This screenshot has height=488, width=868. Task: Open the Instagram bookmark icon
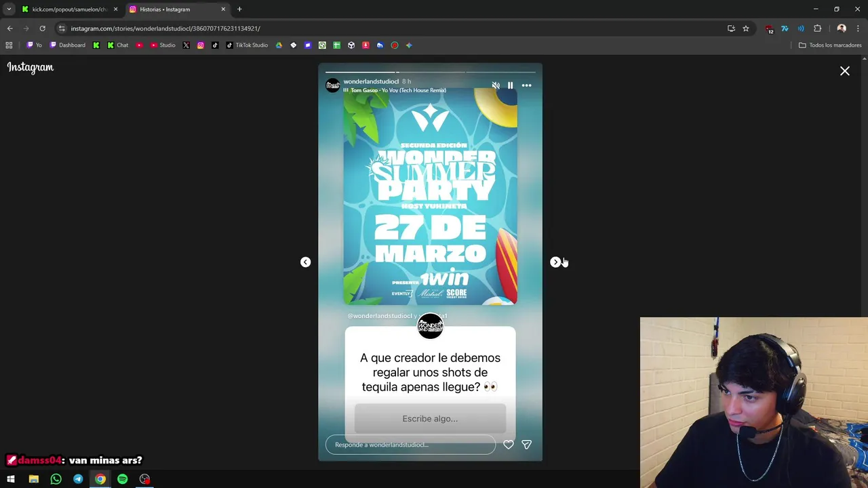pyautogui.click(x=201, y=45)
